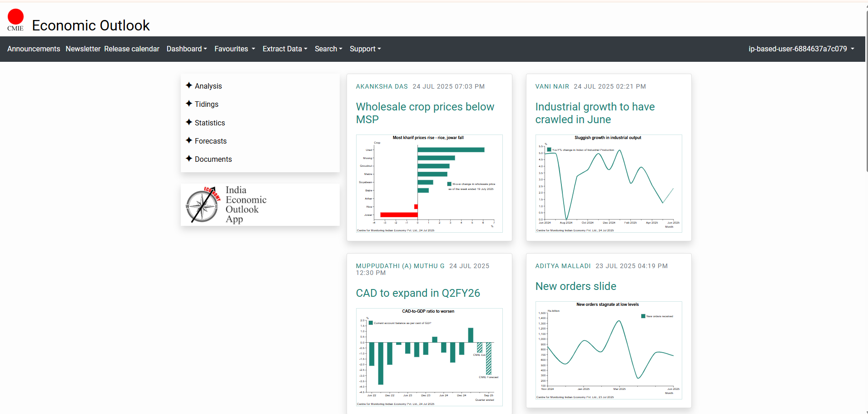Expand the Dashboard dropdown menu
868x414 pixels.
(187, 49)
